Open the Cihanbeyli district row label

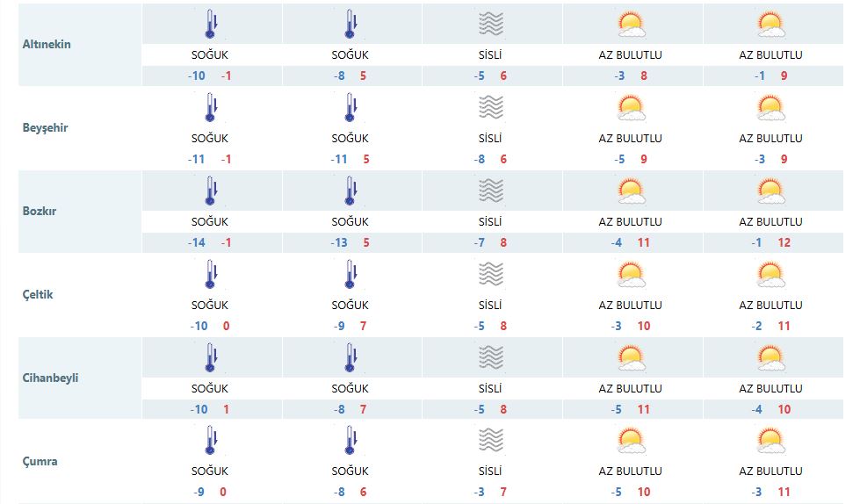click(50, 378)
